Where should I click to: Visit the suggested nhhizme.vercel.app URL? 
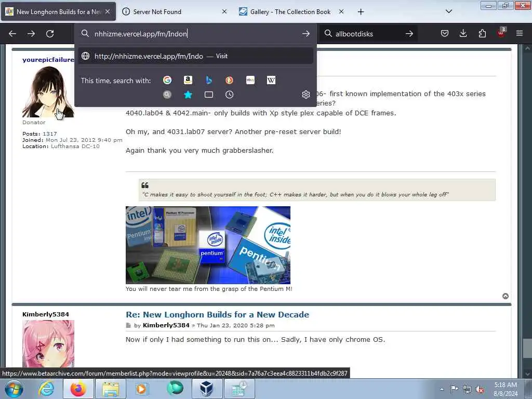pos(195,56)
